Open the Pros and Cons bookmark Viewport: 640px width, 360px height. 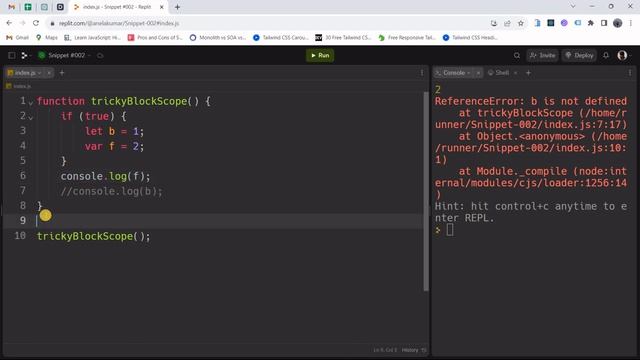(155, 38)
